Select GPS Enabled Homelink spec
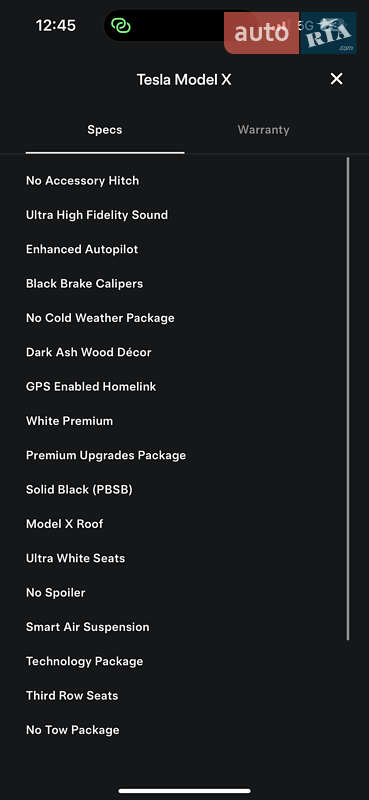The width and height of the screenshot is (369, 800). pyautogui.click(x=91, y=387)
